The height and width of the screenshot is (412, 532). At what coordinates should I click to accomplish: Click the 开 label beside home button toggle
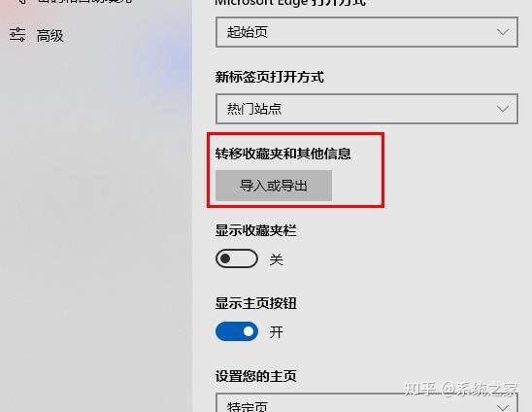276,332
